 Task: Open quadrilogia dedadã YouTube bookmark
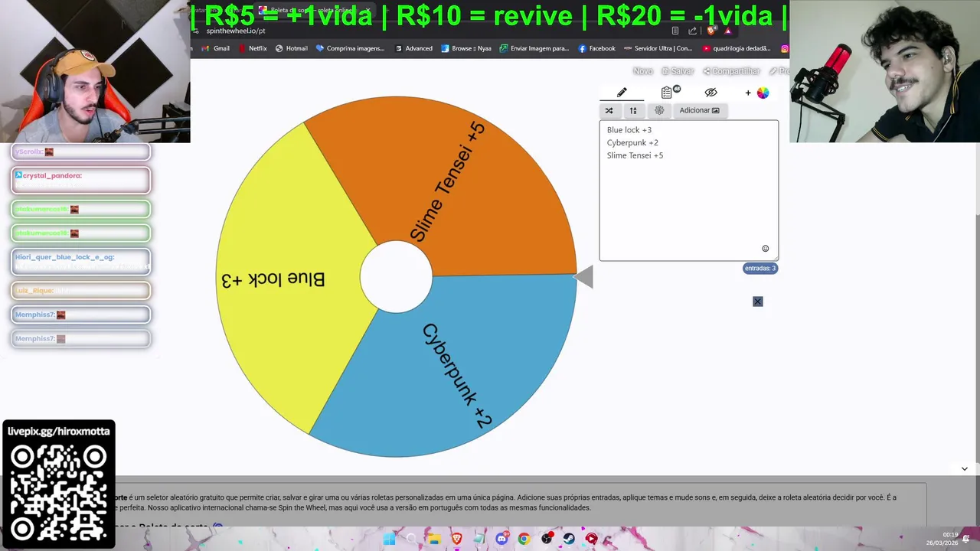tap(737, 48)
